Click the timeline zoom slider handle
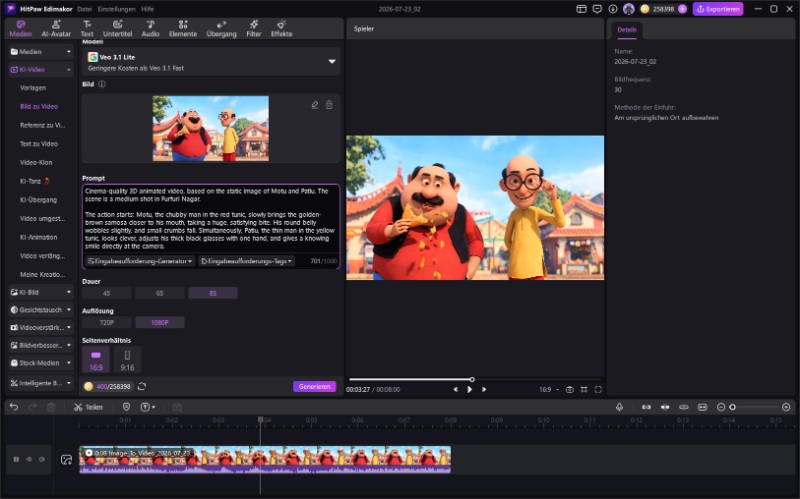The height and width of the screenshot is (499, 800). (733, 407)
